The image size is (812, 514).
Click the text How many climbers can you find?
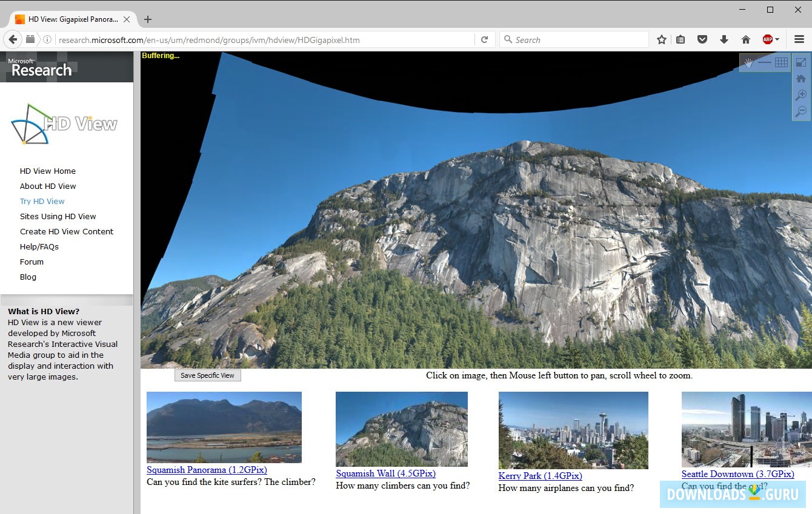click(403, 486)
